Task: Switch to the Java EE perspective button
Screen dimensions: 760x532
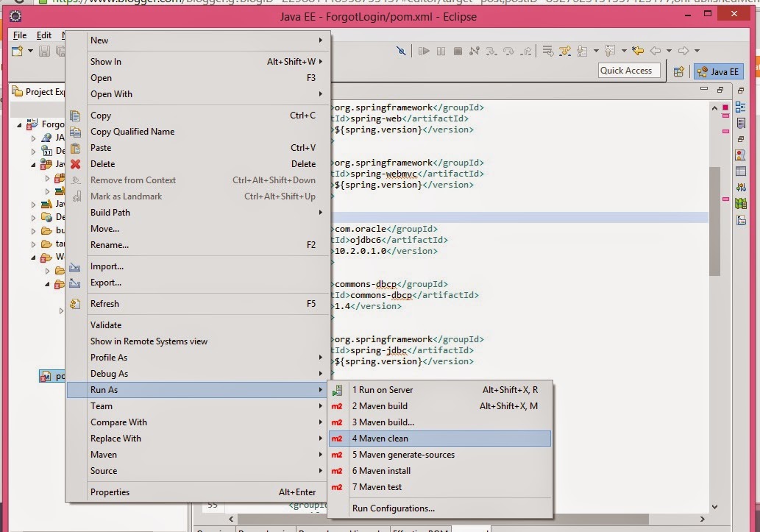Action: coord(717,70)
